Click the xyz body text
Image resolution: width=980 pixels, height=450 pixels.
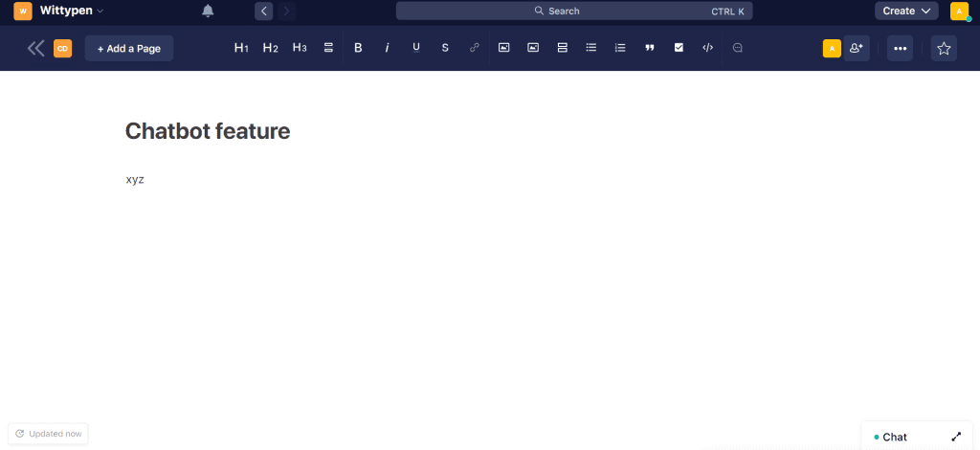tap(135, 180)
